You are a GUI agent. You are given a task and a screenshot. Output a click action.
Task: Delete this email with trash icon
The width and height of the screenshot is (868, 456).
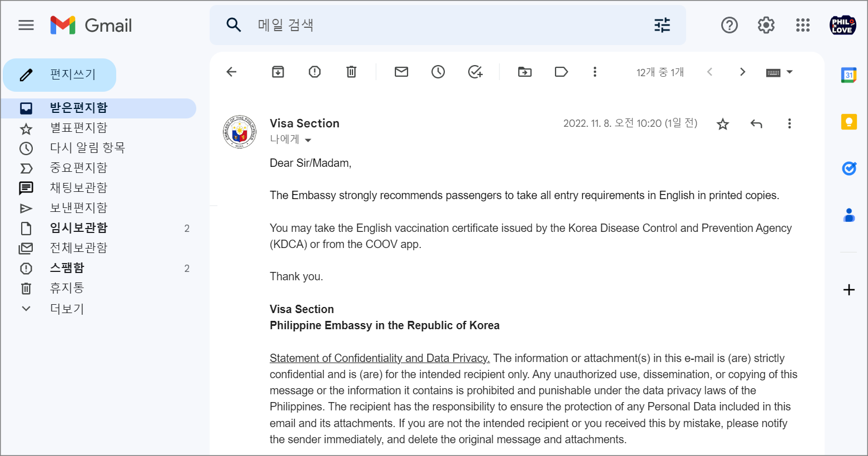coord(351,72)
